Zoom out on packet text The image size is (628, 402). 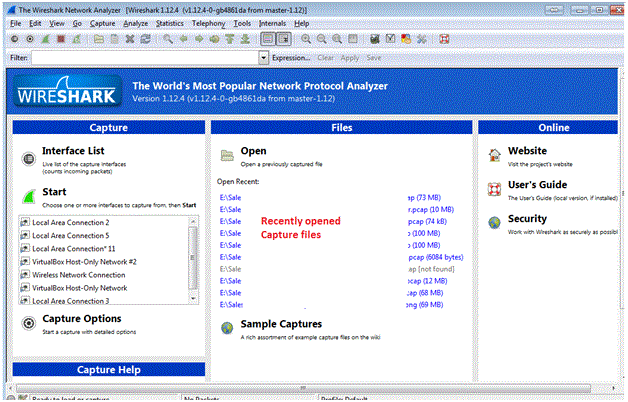(322, 39)
